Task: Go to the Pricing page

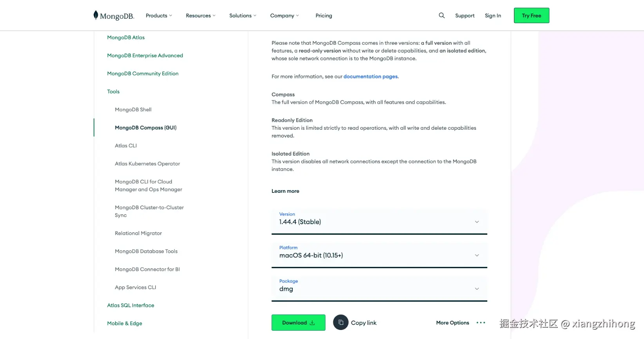Action: point(324,16)
